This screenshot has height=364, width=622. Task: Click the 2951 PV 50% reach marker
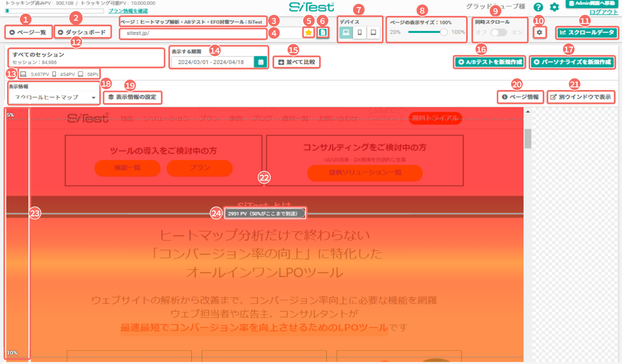(x=265, y=214)
